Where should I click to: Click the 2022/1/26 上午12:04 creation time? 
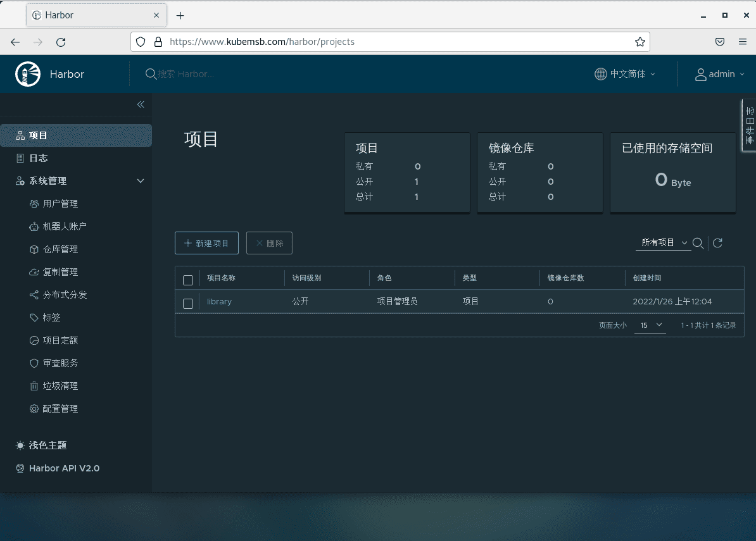pos(672,302)
